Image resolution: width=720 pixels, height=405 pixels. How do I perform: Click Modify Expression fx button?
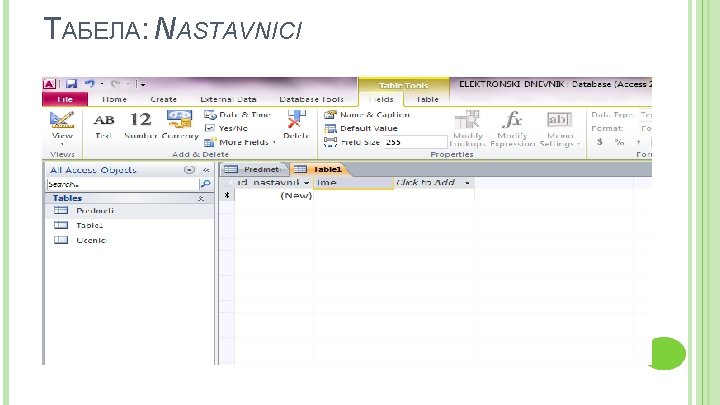(x=512, y=129)
